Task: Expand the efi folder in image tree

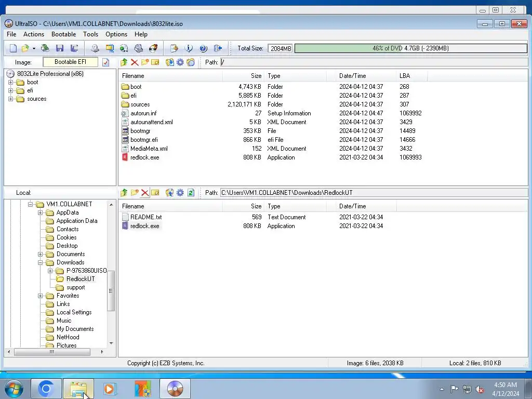Action: point(10,90)
